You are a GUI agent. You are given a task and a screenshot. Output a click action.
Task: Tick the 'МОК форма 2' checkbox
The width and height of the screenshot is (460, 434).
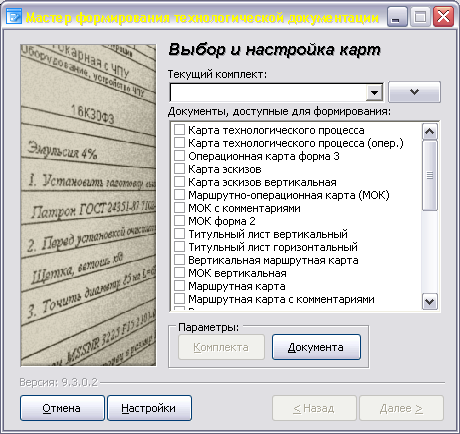click(179, 221)
